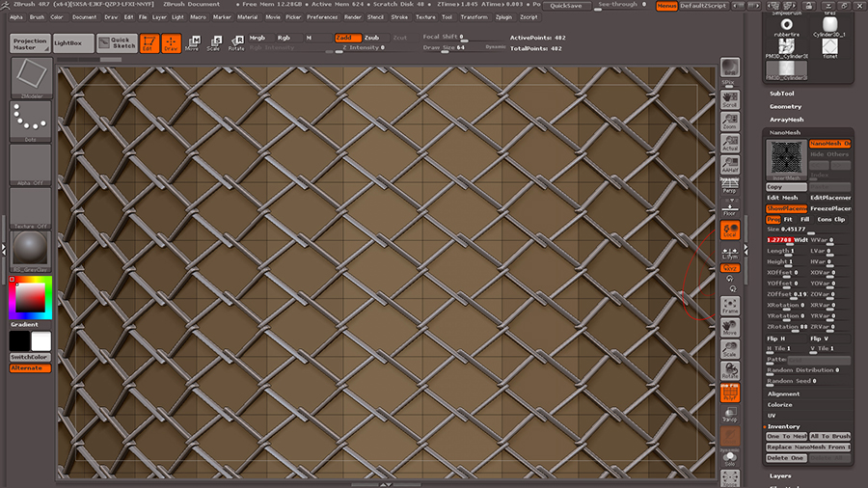
Task: Click the Delete One button
Action: (x=786, y=458)
